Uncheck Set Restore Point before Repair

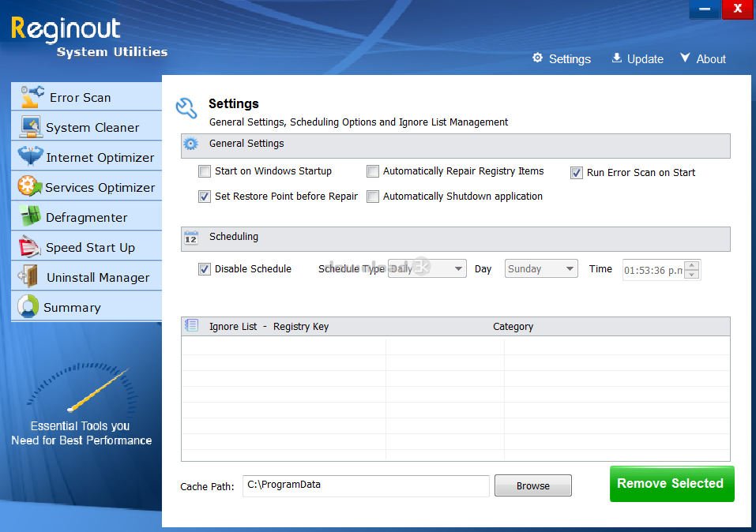[x=205, y=196]
